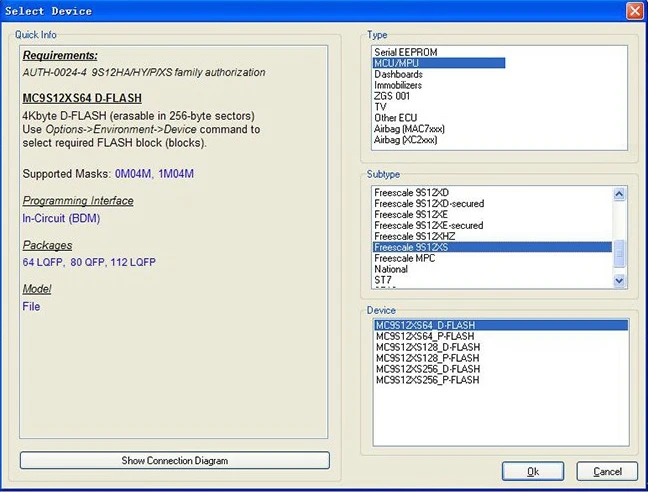Viewport: 648px width, 492px height.
Task: Select MC9S12XS64_D-FLASH device
Action: tap(501, 325)
